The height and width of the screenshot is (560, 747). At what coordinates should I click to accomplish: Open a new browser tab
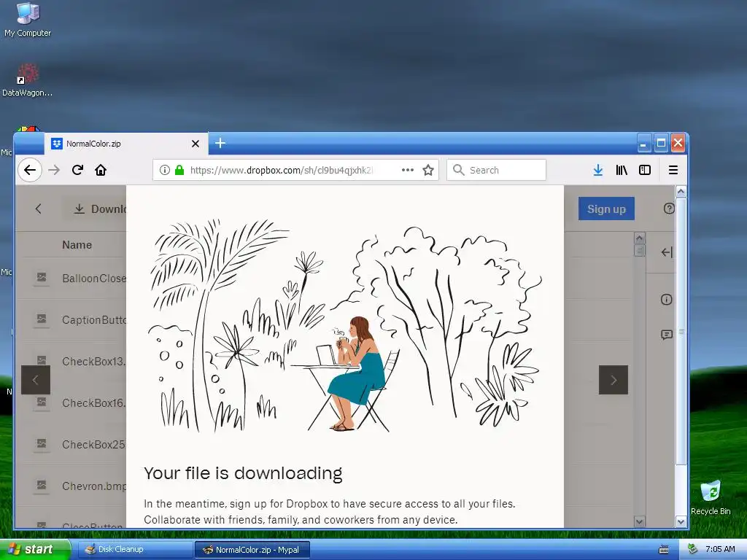click(x=220, y=143)
